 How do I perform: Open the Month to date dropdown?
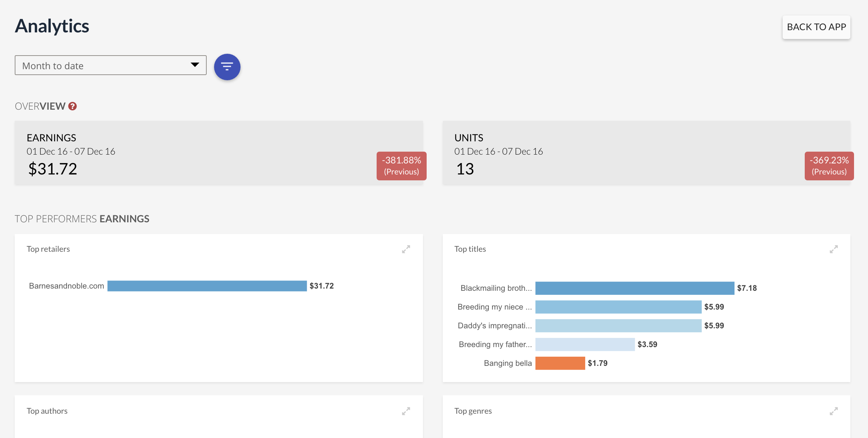tap(110, 65)
